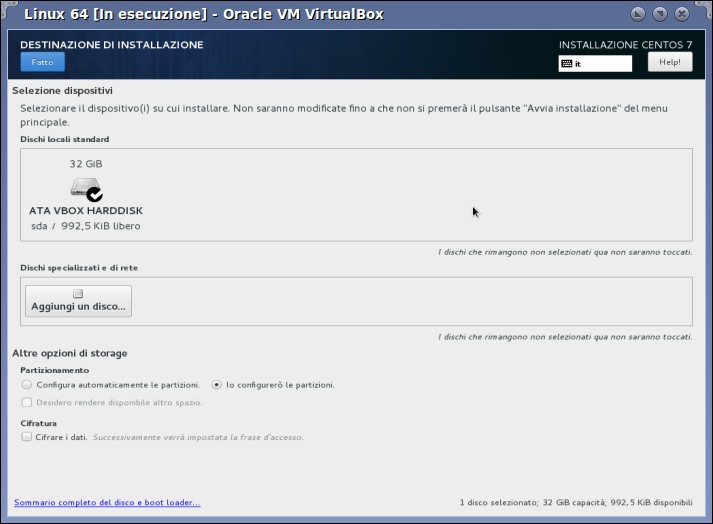Viewport: 713px width, 524px height.
Task: Click the checkmark badge on the selected disk
Action: tap(95, 194)
